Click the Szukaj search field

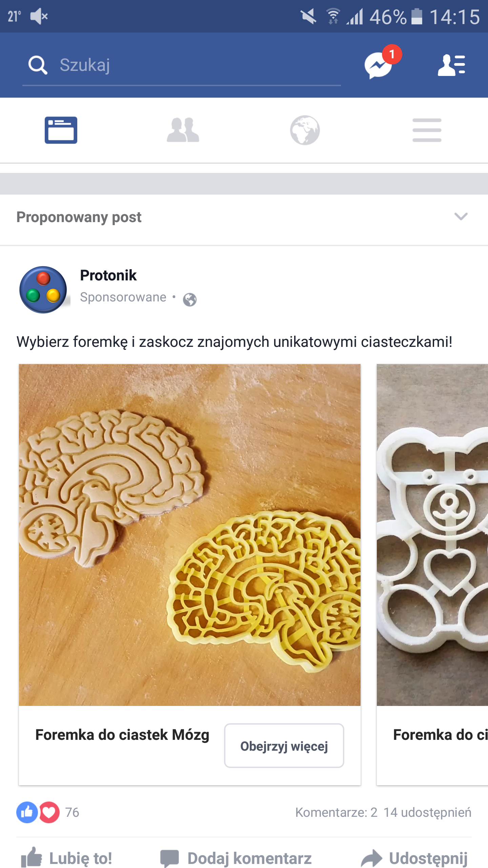coord(182,65)
